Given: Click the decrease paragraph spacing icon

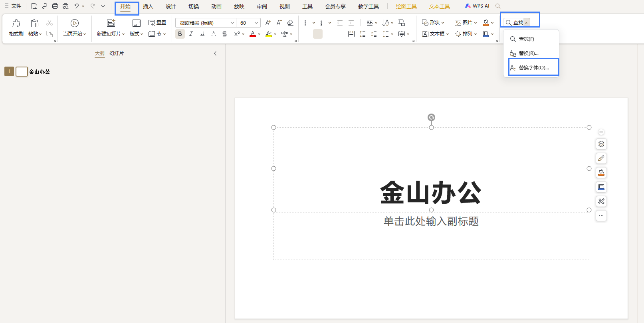Looking at the screenshot, I should pyautogui.click(x=374, y=34).
